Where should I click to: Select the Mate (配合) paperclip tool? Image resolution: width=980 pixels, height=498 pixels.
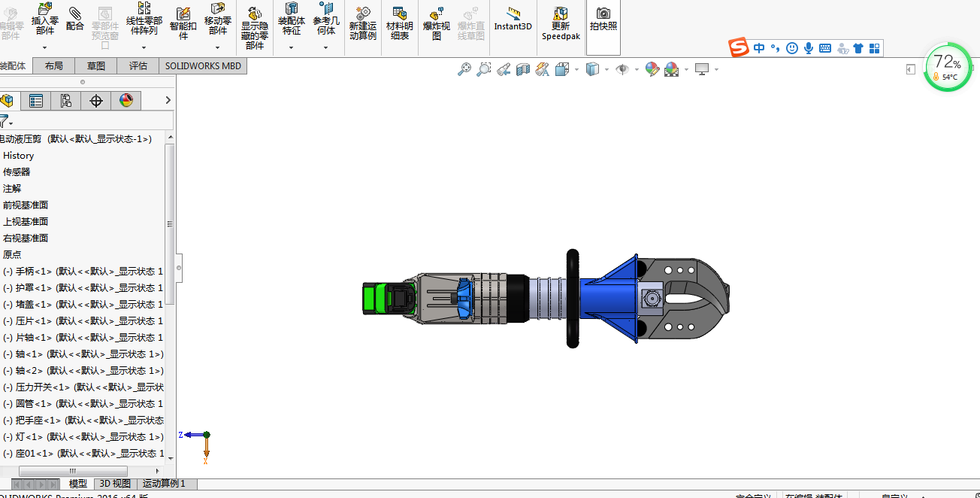[75, 20]
